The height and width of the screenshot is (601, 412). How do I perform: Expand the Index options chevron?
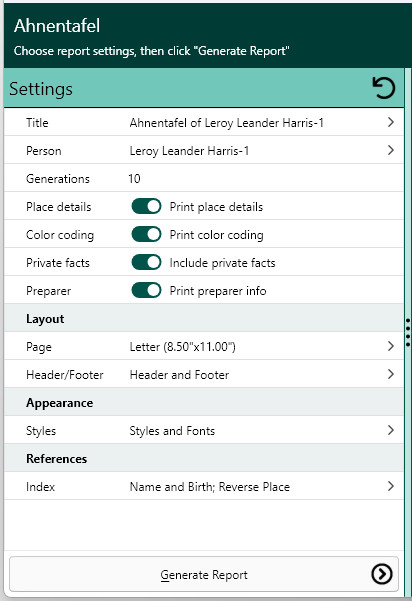391,486
